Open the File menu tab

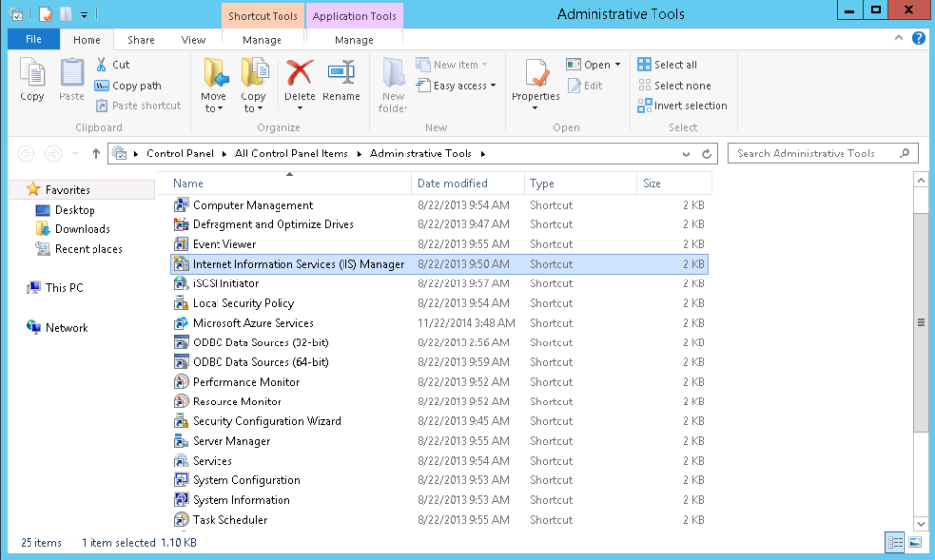[x=33, y=40]
